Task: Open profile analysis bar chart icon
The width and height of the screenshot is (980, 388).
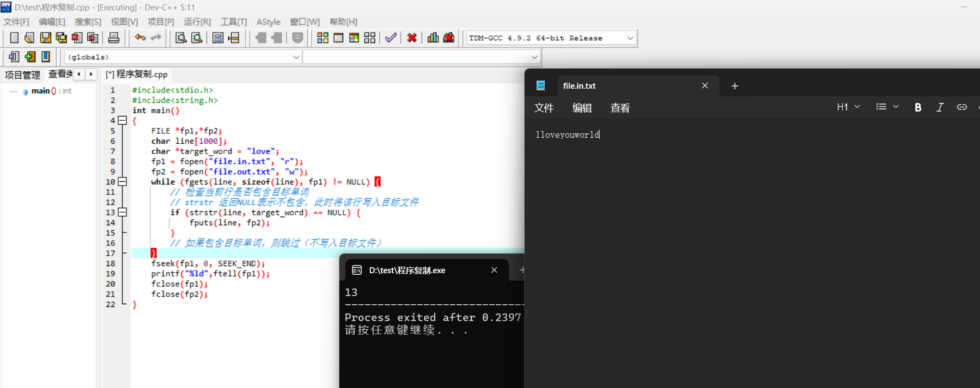Action: click(x=433, y=38)
